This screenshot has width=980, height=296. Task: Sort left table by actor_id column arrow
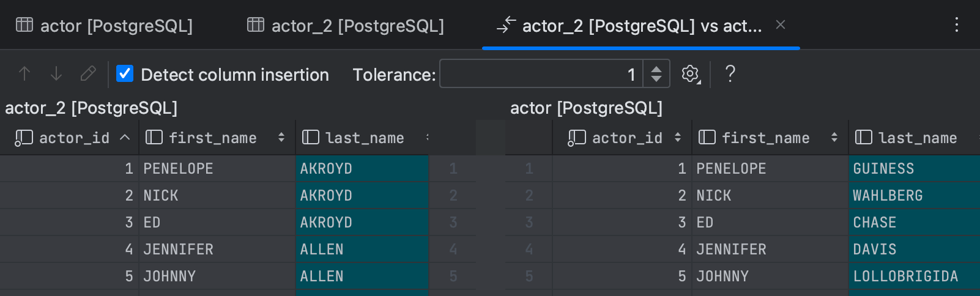[x=125, y=138]
